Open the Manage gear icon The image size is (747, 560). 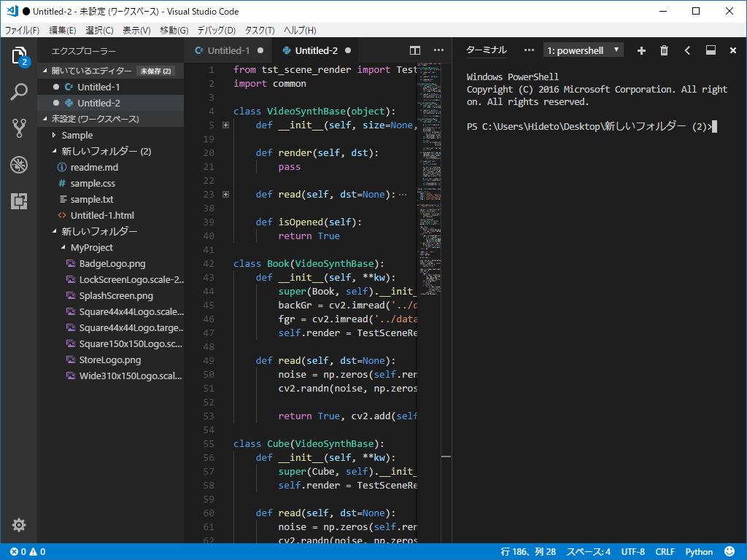pyautogui.click(x=19, y=525)
